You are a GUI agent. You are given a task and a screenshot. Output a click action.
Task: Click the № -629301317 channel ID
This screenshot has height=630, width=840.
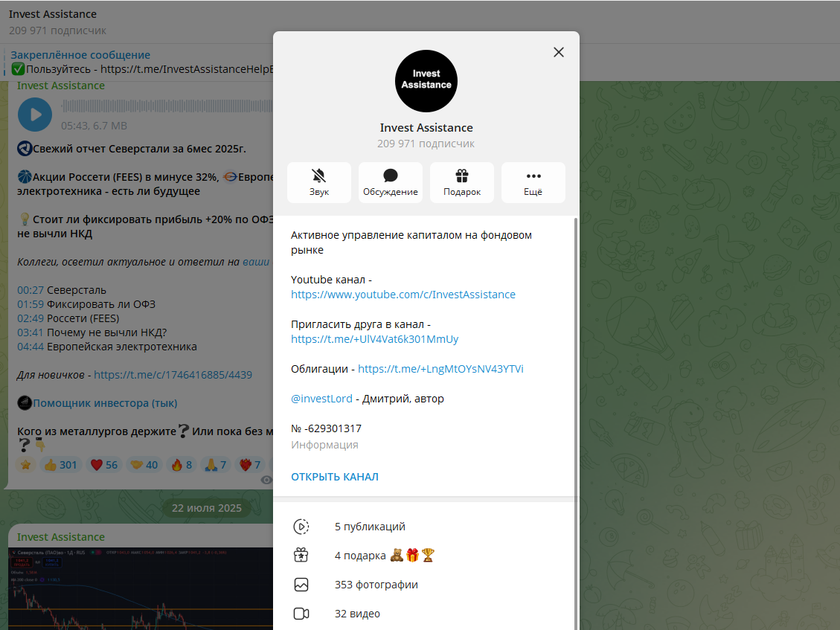click(x=326, y=428)
